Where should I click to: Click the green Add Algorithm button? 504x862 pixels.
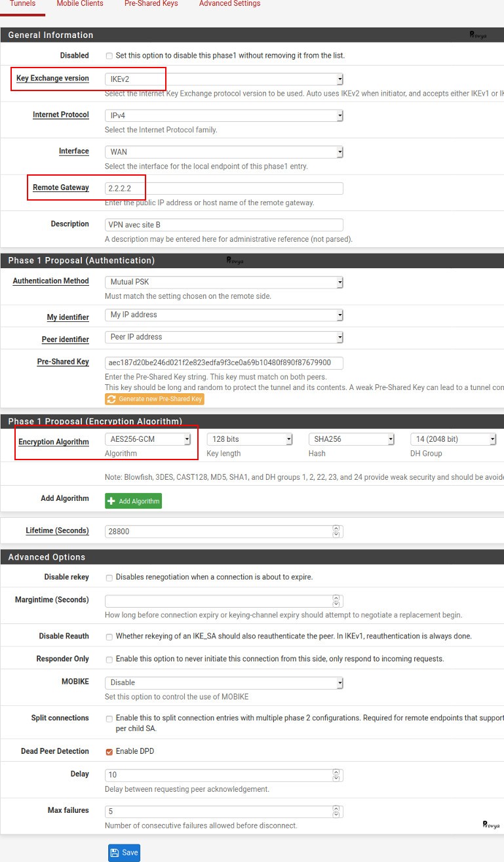(133, 501)
